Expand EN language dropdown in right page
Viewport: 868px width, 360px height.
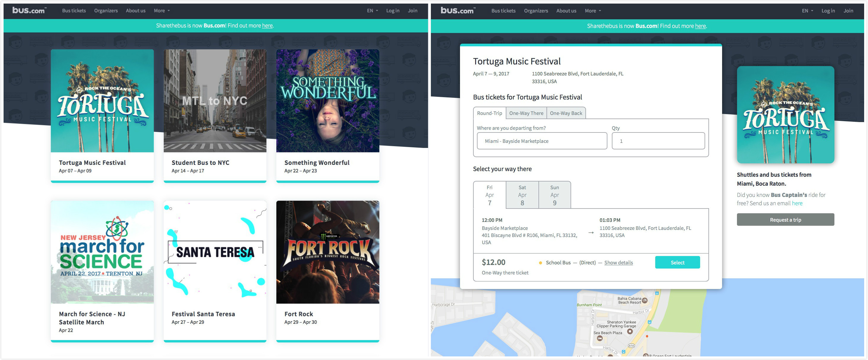pyautogui.click(x=807, y=11)
